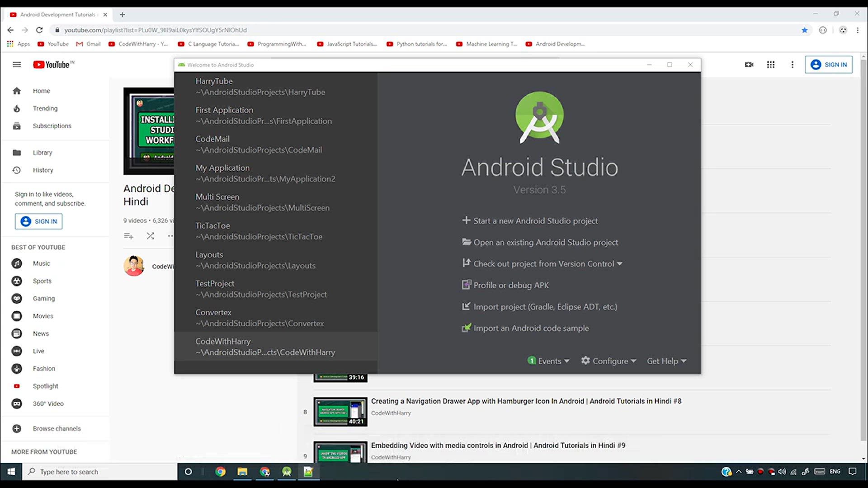This screenshot has width=868, height=488.
Task: Open the HarryTube recent project
Action: pyautogui.click(x=276, y=86)
